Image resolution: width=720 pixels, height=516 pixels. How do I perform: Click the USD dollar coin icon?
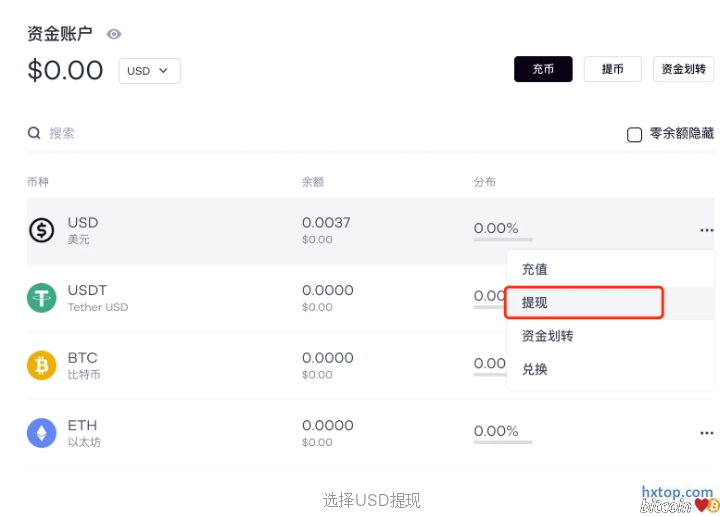42,230
